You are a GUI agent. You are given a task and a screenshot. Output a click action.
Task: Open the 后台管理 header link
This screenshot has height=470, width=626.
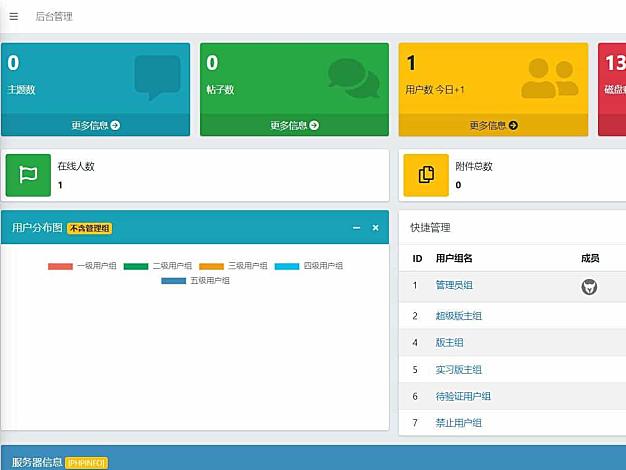[54, 16]
